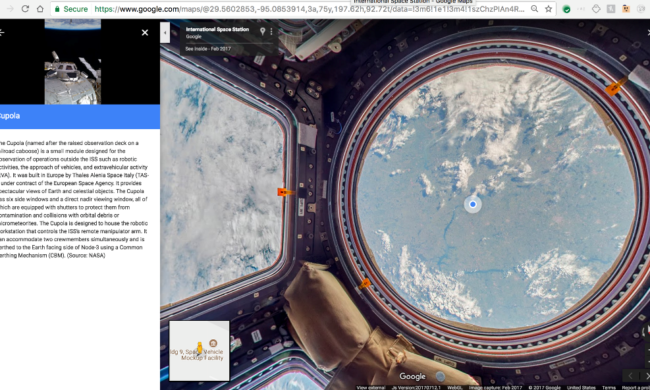Click the Pegman marker on the minimap

199,348
